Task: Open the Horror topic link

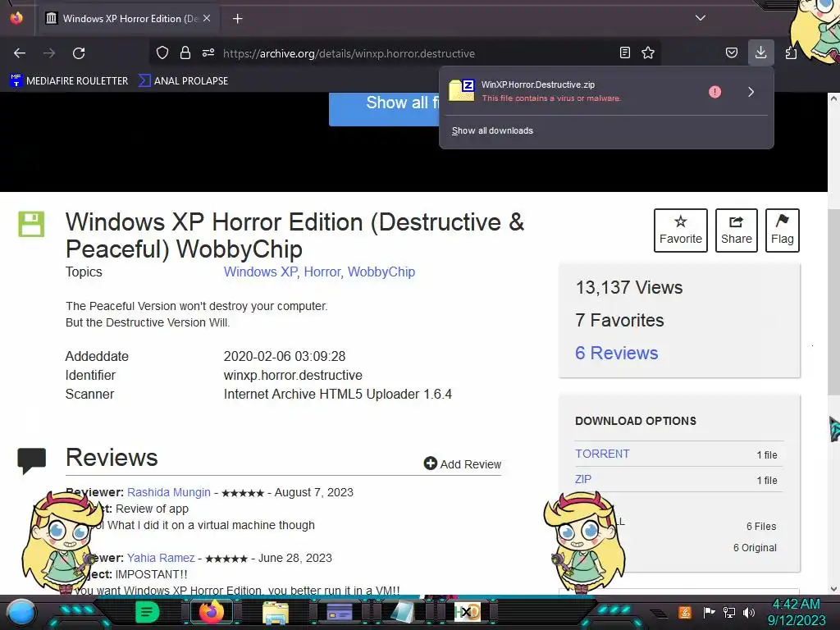Action: pos(322,272)
